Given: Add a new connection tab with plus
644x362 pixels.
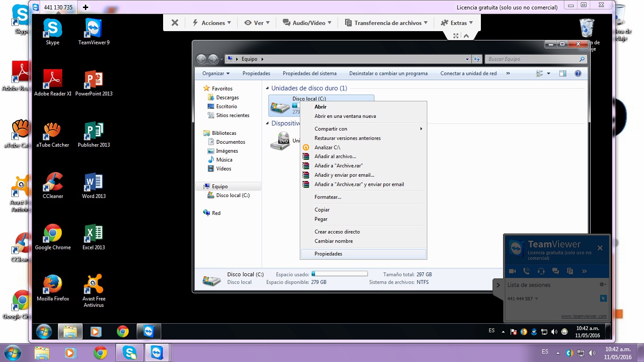Looking at the screenshot, I should (85, 7).
